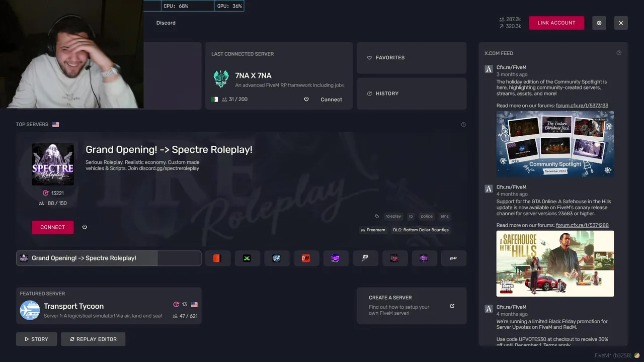Click the US flag next to TOP SERVERS

point(55,124)
